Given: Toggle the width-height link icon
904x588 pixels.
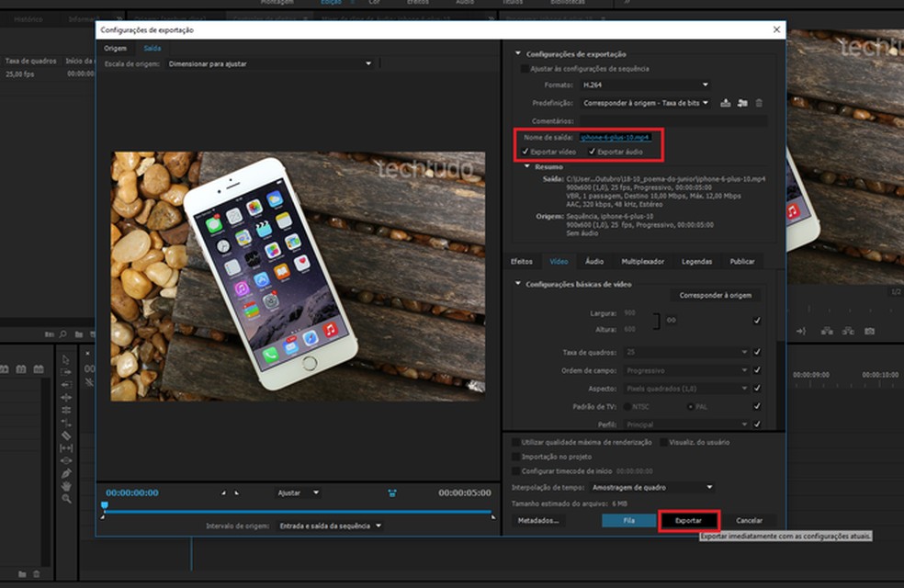Looking at the screenshot, I should 671,320.
